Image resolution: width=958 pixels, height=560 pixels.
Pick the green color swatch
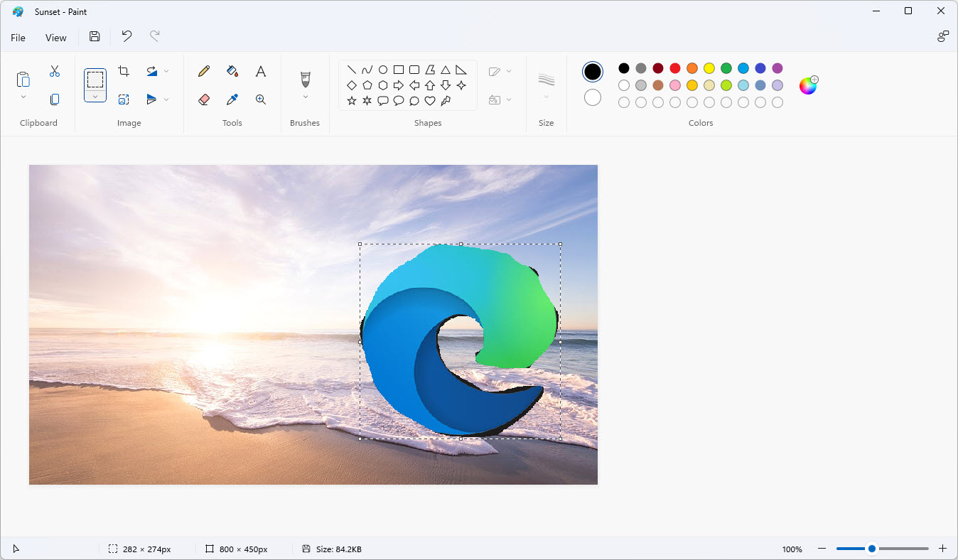726,68
